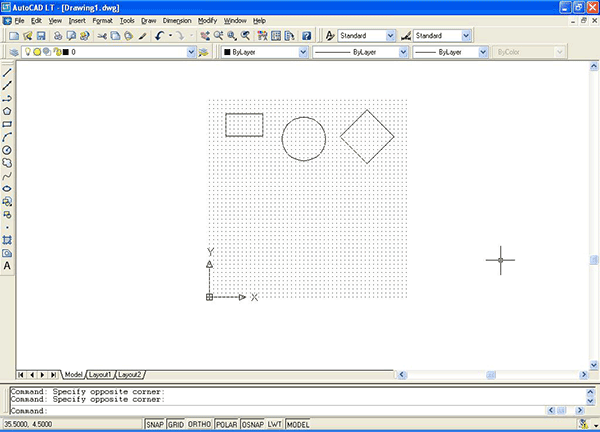Screen dimensions: 600x432
Task: Click the vertical scrollbar down arrow
Action: coord(593,365)
